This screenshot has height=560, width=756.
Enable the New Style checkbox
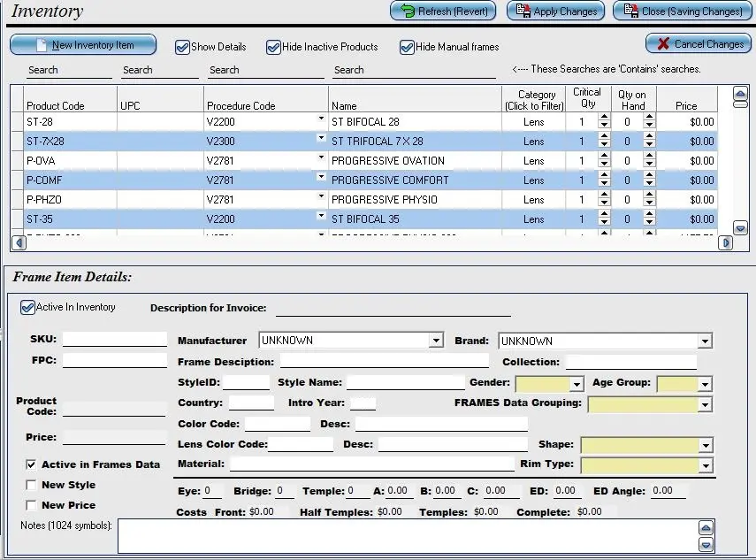click(29, 485)
